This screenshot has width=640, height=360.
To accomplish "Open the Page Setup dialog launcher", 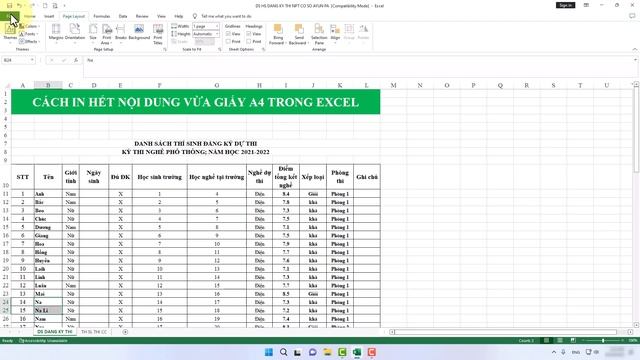I will tap(165, 49).
